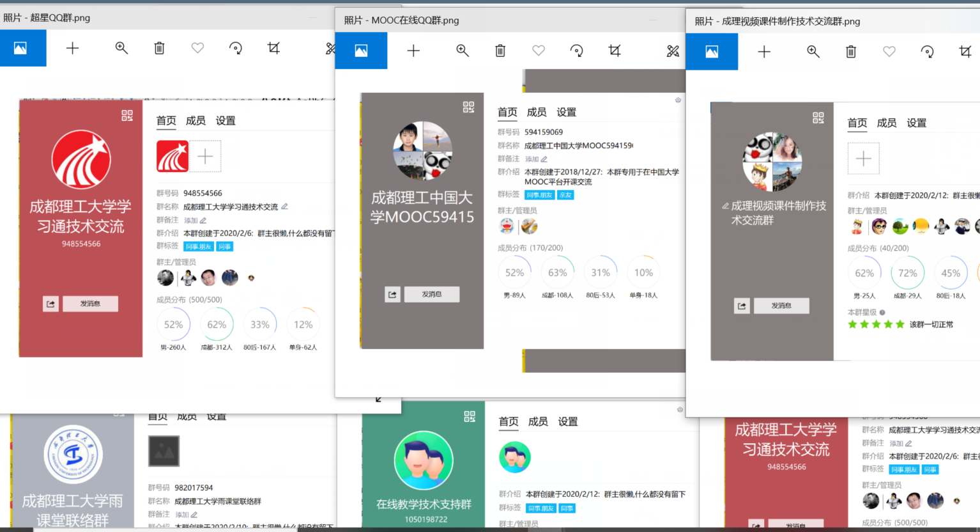Screen dimensions: 980x532
Task: Delete the photo in 成理视频课件制作技术交流群.png window
Action: point(851,52)
